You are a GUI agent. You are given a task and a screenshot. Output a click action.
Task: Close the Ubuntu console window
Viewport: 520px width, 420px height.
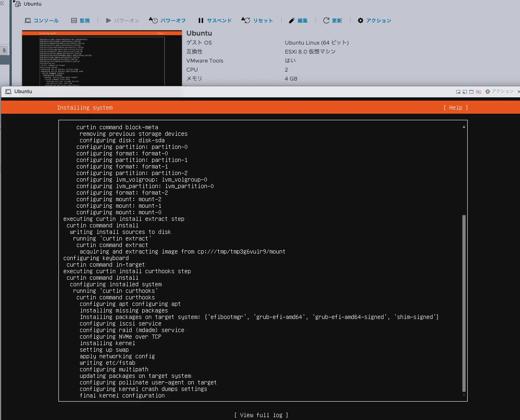tap(518, 92)
